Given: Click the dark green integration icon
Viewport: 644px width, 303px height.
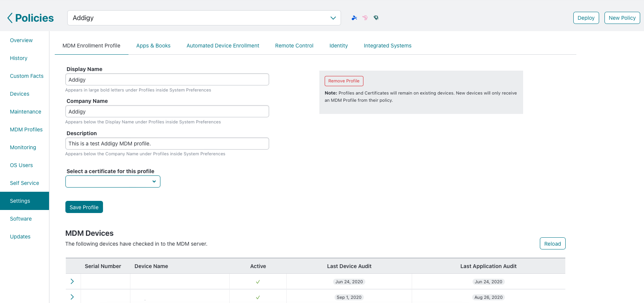Looking at the screenshot, I should [x=376, y=18].
